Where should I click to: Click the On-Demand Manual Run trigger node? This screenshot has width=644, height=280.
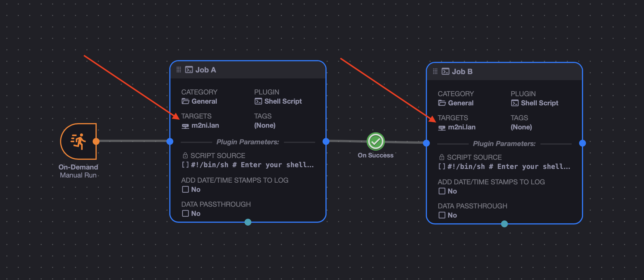point(78,141)
